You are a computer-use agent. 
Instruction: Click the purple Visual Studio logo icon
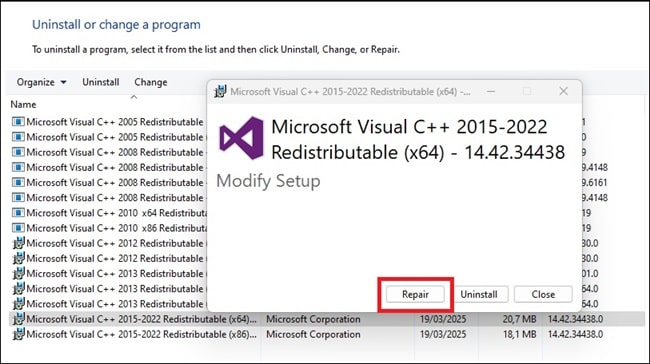tap(241, 138)
